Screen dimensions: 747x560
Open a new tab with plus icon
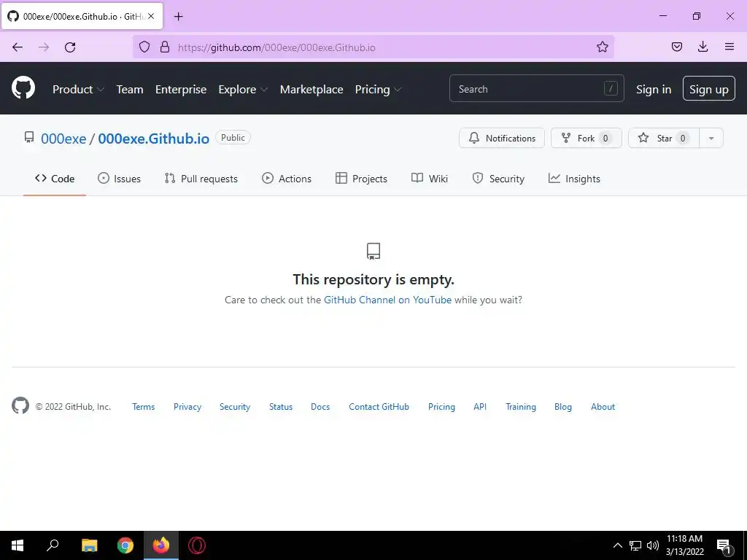(178, 17)
